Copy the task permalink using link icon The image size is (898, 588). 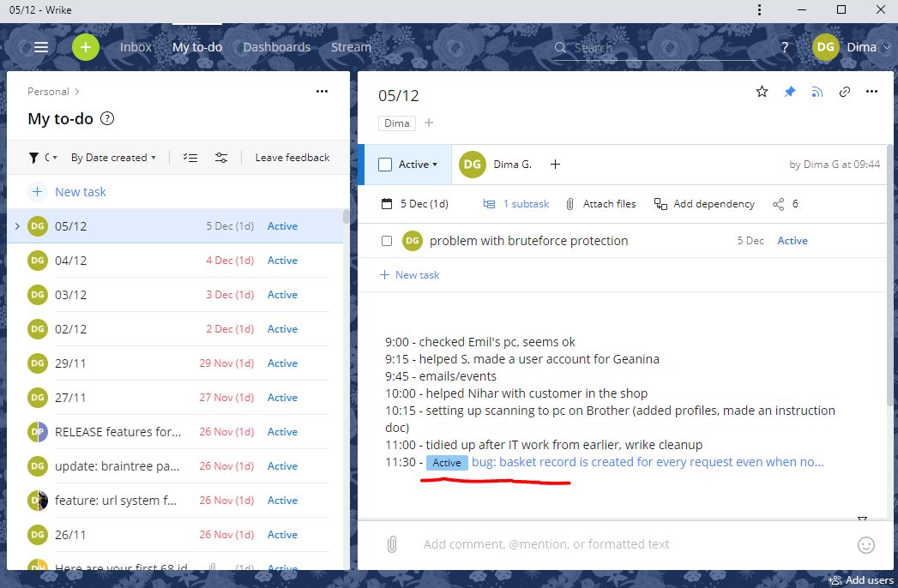(x=845, y=92)
